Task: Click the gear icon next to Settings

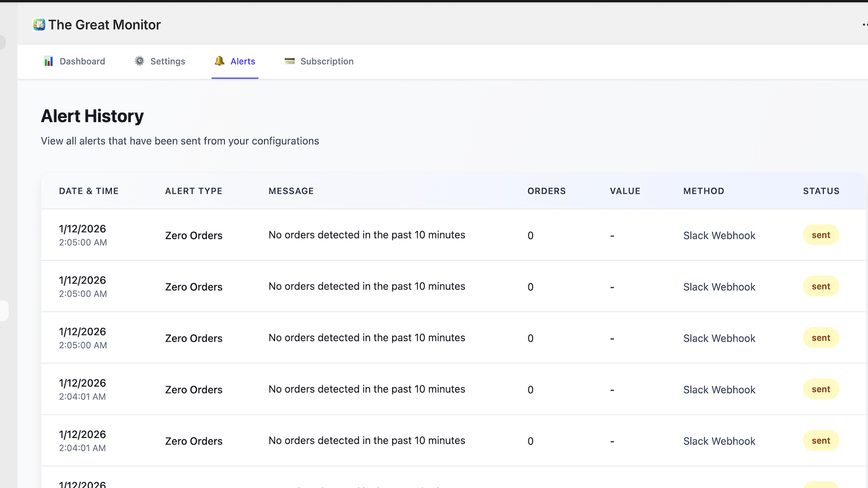Action: [138, 61]
